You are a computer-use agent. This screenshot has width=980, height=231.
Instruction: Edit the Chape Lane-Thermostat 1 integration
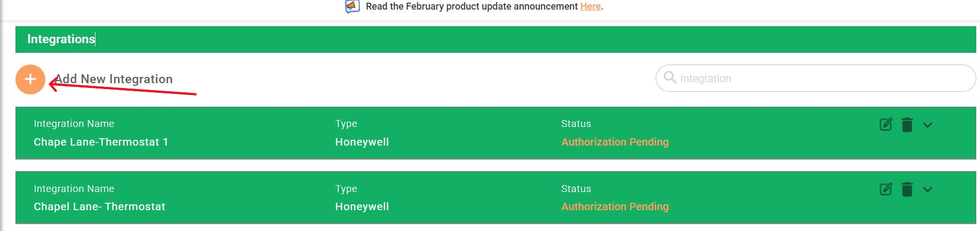[x=886, y=124]
